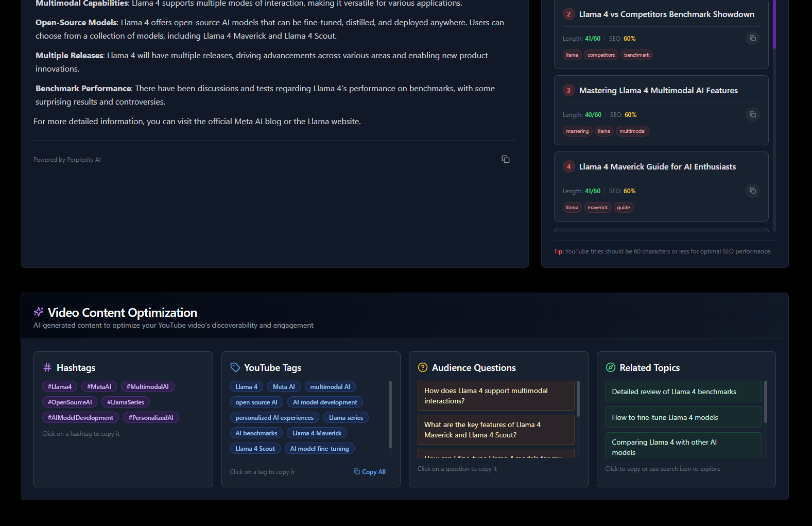Image resolution: width=812 pixels, height=526 pixels.
Task: Click the Multiple Releases bold label
Action: (70, 56)
